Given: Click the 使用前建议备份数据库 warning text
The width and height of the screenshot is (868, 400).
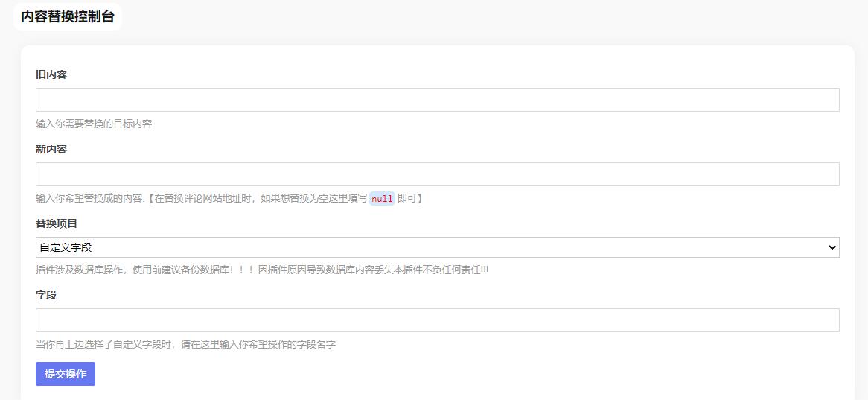Looking at the screenshot, I should [x=179, y=270].
